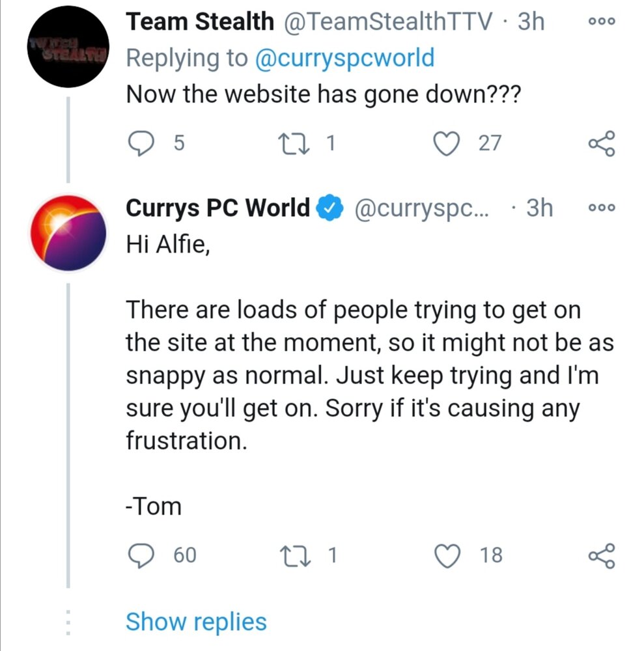
Task: Click the Currys verified badge
Action: pyautogui.click(x=330, y=208)
